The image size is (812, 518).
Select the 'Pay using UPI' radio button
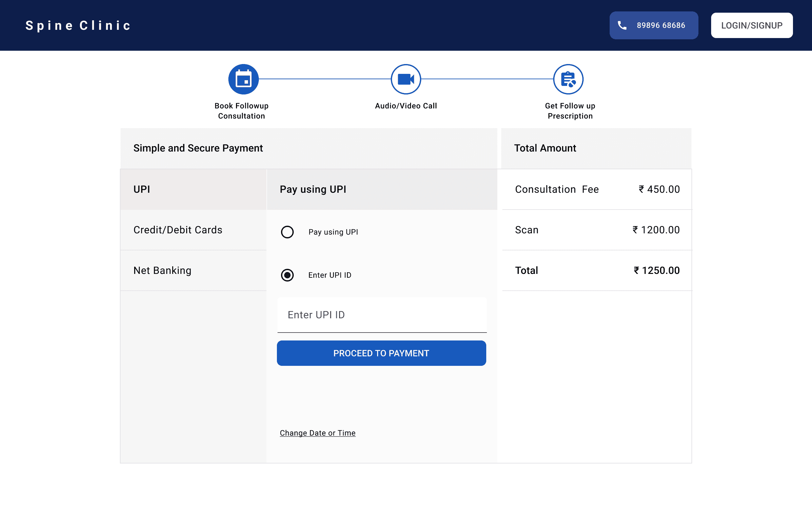click(287, 232)
